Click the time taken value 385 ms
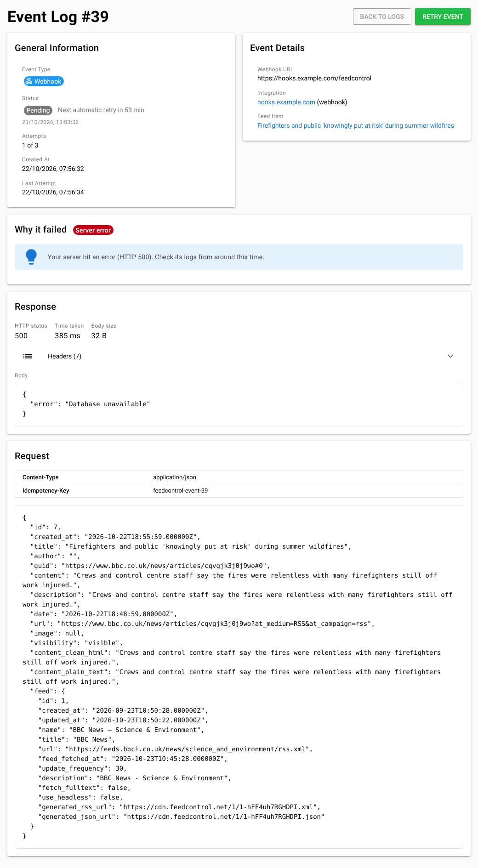 point(68,336)
